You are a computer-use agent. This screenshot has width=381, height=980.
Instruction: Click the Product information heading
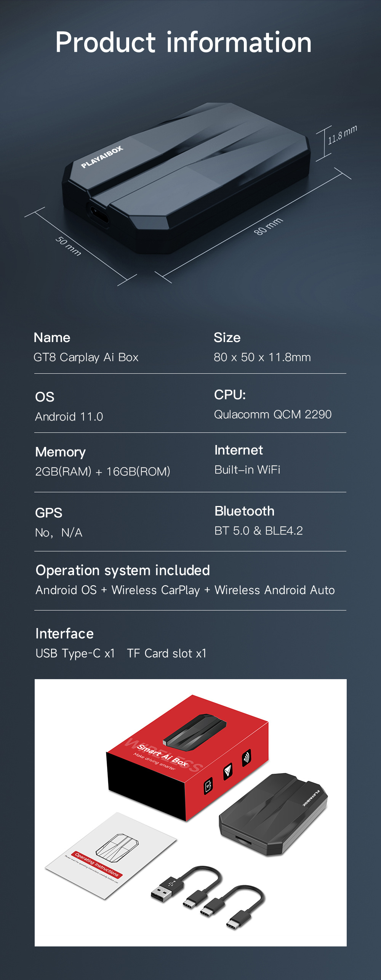click(x=183, y=42)
